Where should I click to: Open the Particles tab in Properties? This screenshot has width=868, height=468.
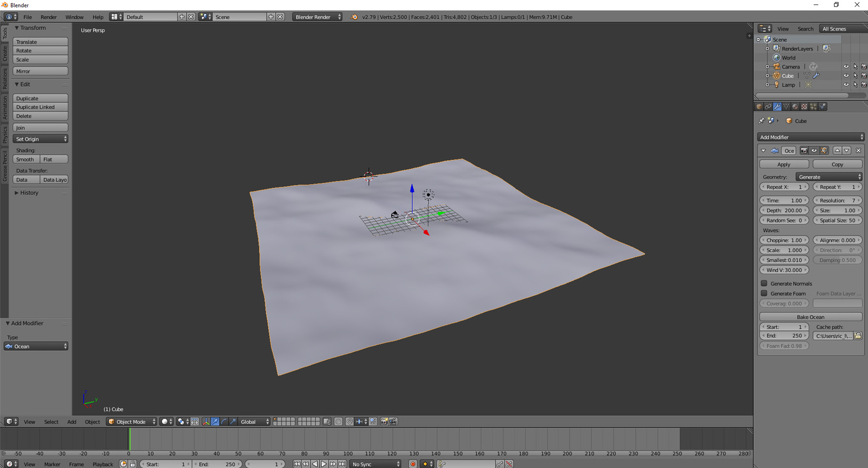(813, 106)
